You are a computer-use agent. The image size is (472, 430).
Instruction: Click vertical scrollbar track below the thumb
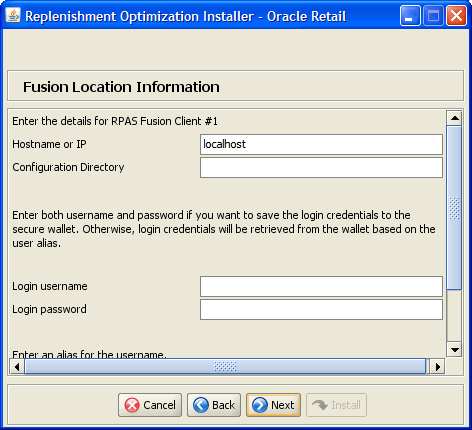point(455,316)
